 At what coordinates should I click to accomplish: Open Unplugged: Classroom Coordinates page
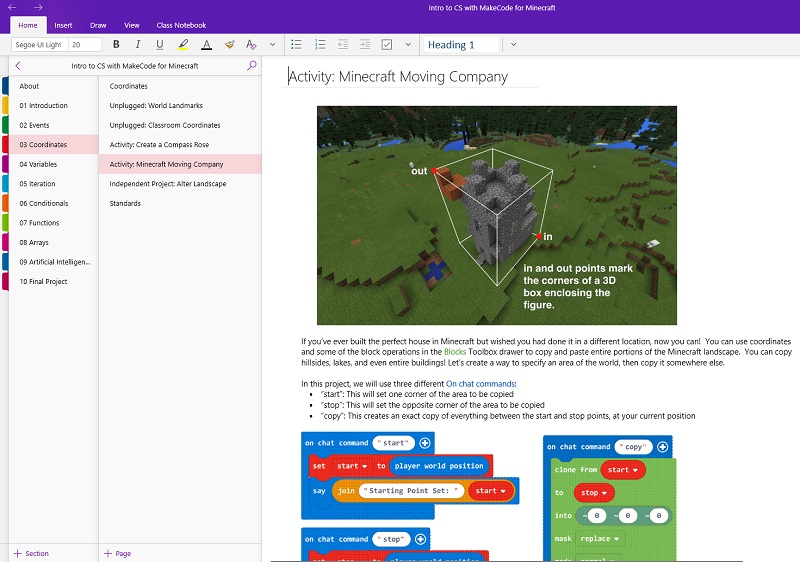click(x=180, y=125)
